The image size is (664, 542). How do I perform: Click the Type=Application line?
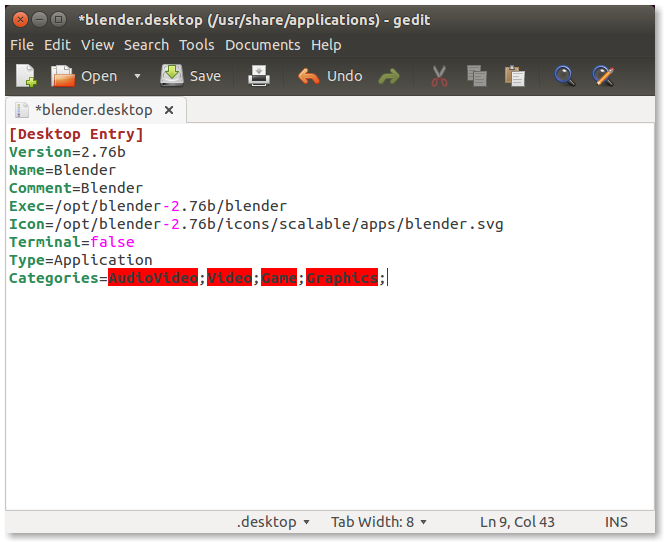click(x=81, y=260)
